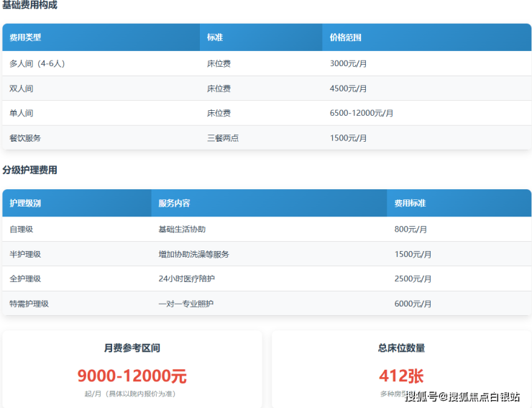
Task: Open the 搜狐号@搜狐焦点白银站 watermark link
Action: [462, 397]
